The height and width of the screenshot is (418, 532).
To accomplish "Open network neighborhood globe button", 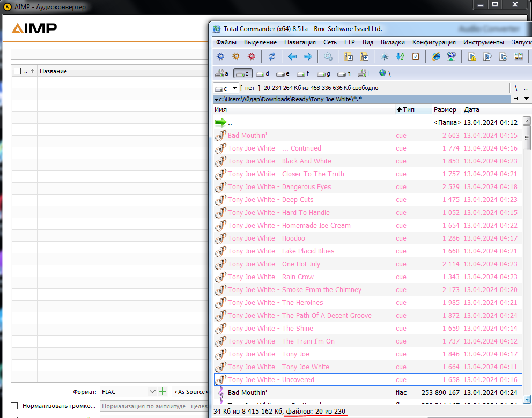I will pos(385,73).
